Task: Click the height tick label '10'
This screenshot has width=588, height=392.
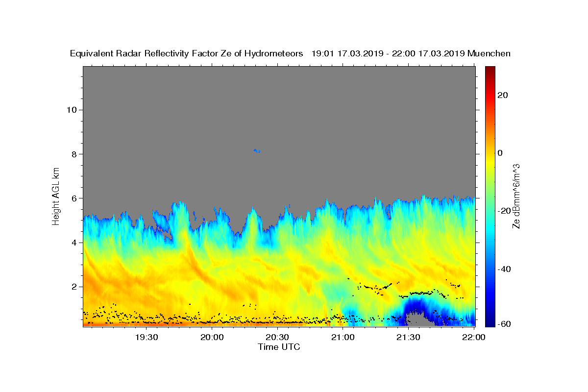Action: tap(72, 110)
